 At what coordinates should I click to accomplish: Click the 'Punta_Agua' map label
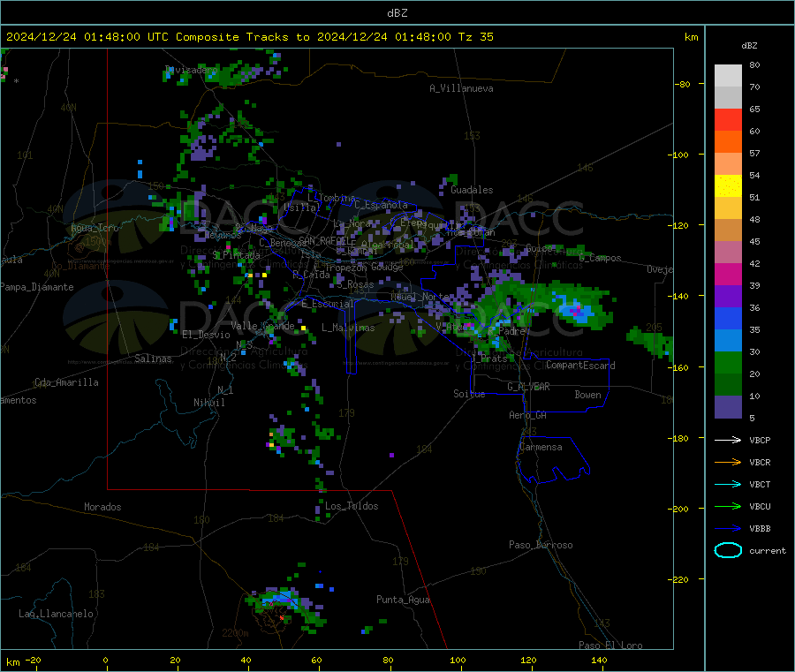[403, 600]
